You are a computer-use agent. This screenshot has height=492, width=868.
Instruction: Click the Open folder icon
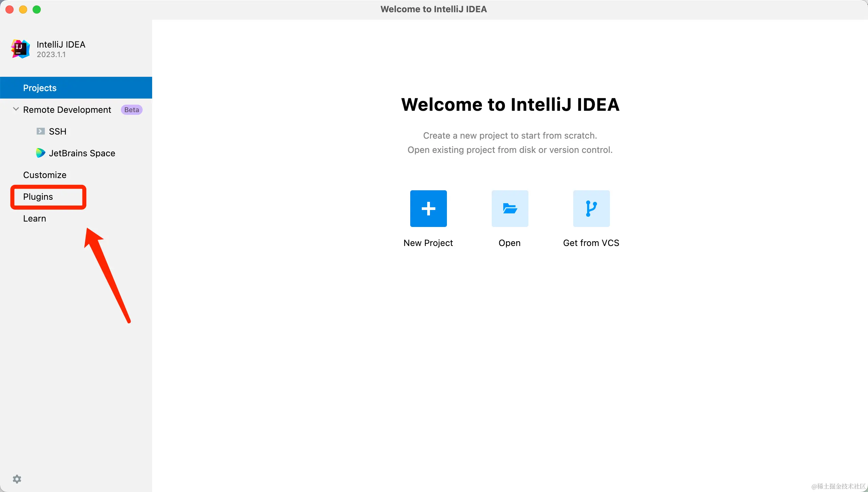coord(510,208)
